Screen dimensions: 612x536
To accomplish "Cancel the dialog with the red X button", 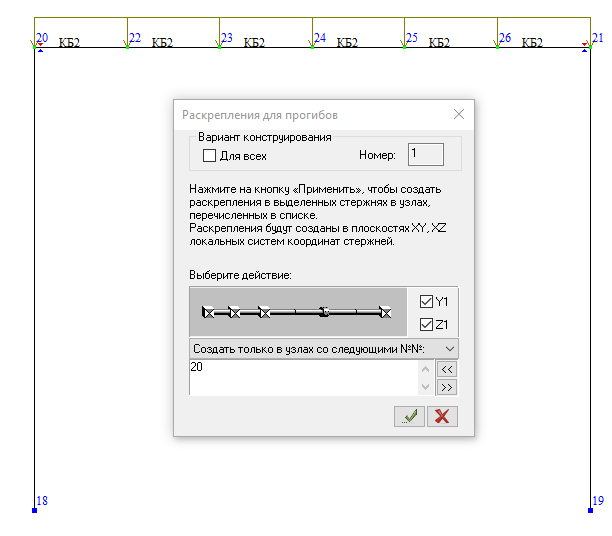I will (442, 416).
